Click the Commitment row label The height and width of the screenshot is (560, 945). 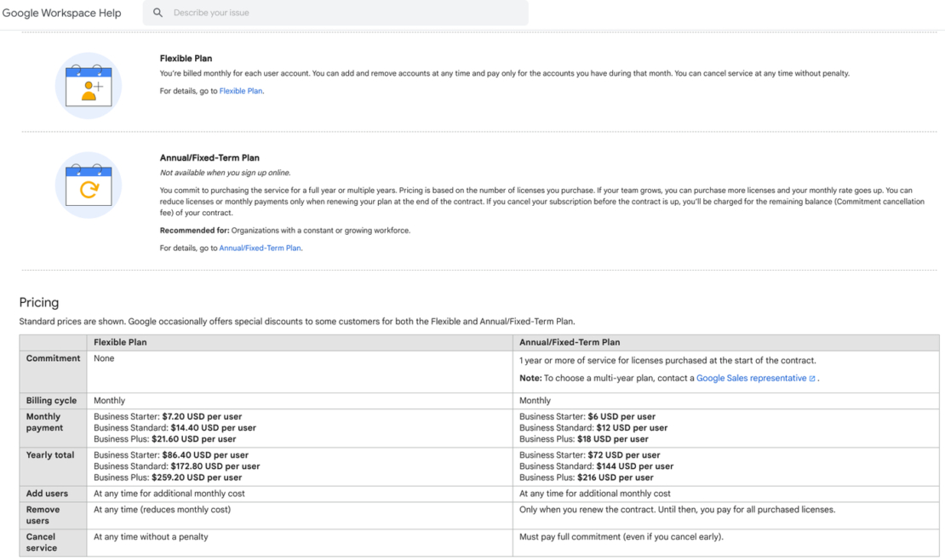coord(52,358)
